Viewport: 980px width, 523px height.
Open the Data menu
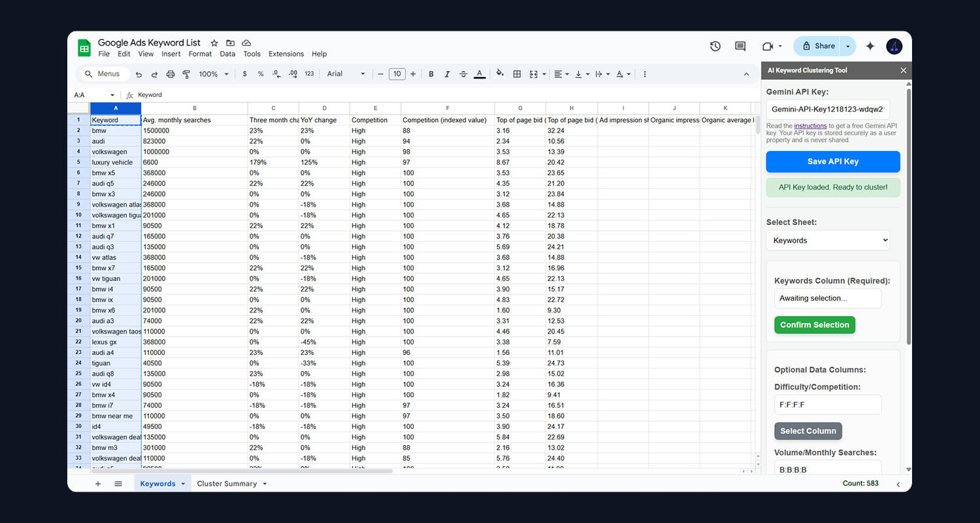227,54
